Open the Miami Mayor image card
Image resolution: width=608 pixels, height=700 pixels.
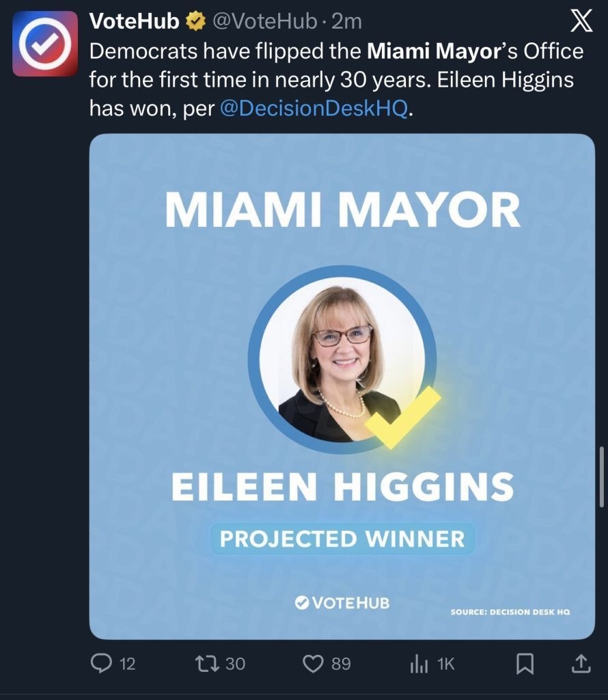(x=342, y=386)
